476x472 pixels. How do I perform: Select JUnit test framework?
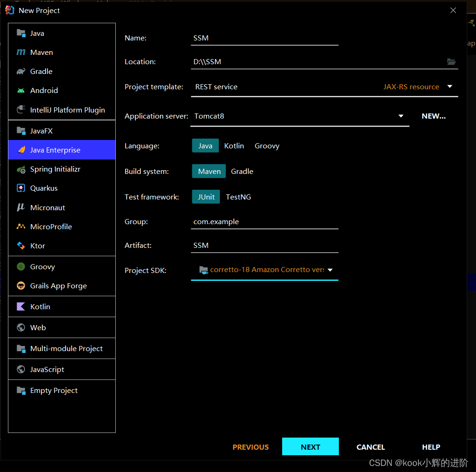(206, 197)
